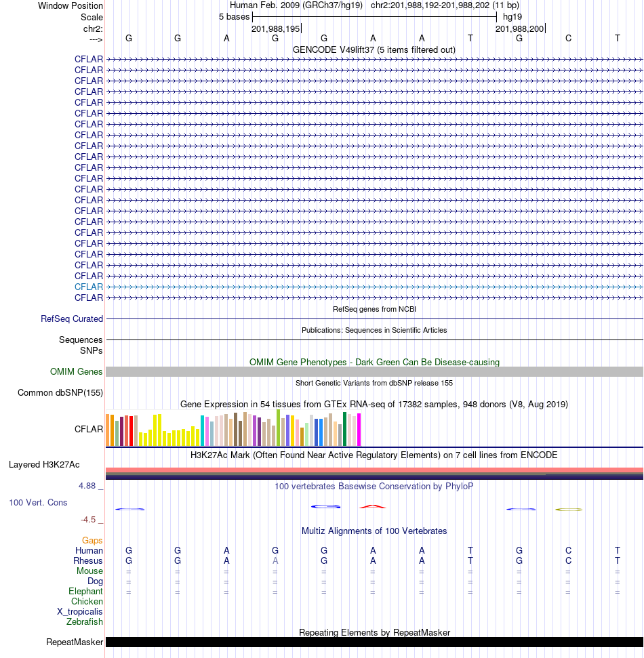
Task: Click the orange Gaps label
Action: [x=92, y=540]
